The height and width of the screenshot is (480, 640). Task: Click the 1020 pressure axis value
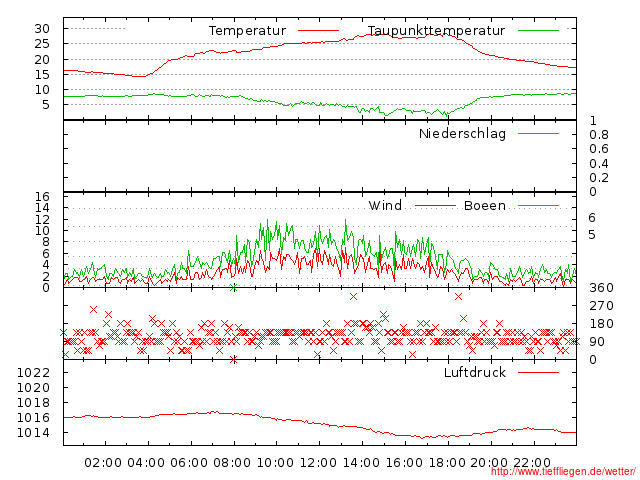pos(33,388)
